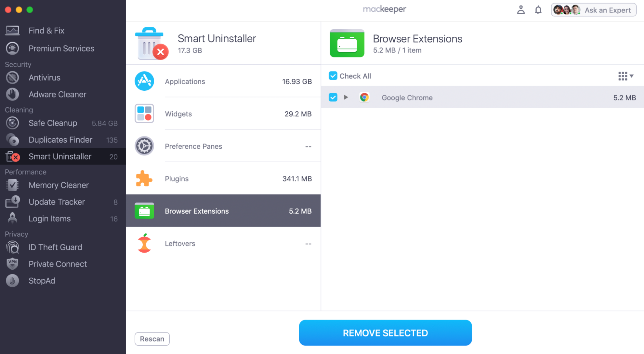The width and height of the screenshot is (644, 354).
Task: Click the Private Connect VPN shield icon
Action: 13,264
